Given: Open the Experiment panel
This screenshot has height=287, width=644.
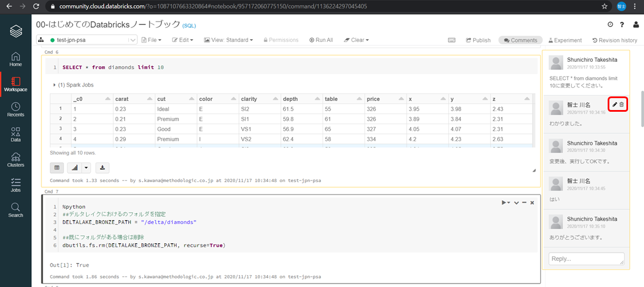Looking at the screenshot, I should click(x=565, y=40).
